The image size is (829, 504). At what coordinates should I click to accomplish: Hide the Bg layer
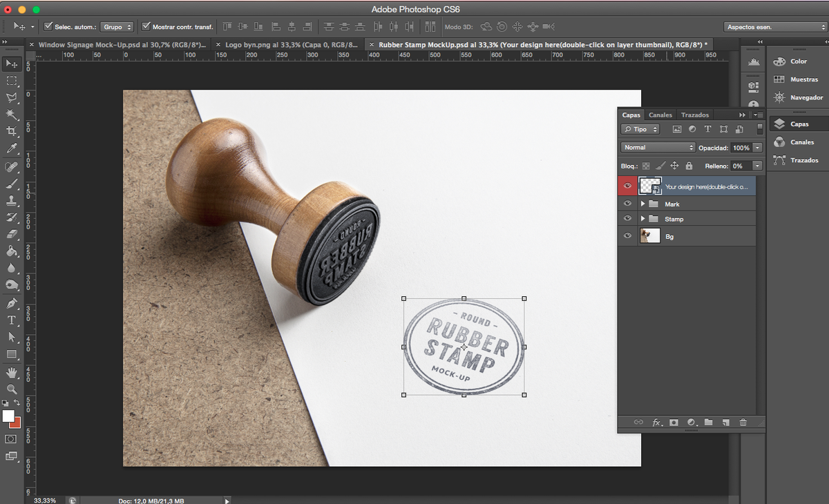627,236
